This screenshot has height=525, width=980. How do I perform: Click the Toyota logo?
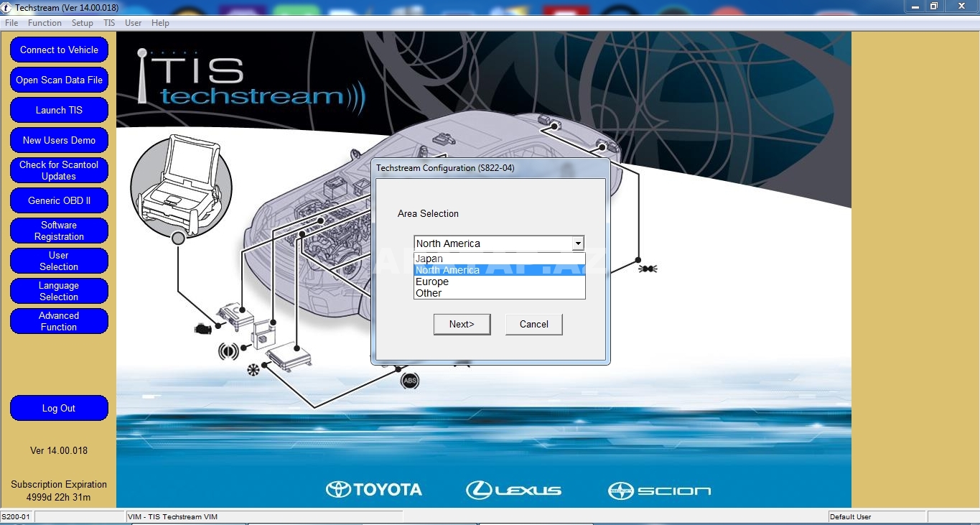tap(373, 490)
